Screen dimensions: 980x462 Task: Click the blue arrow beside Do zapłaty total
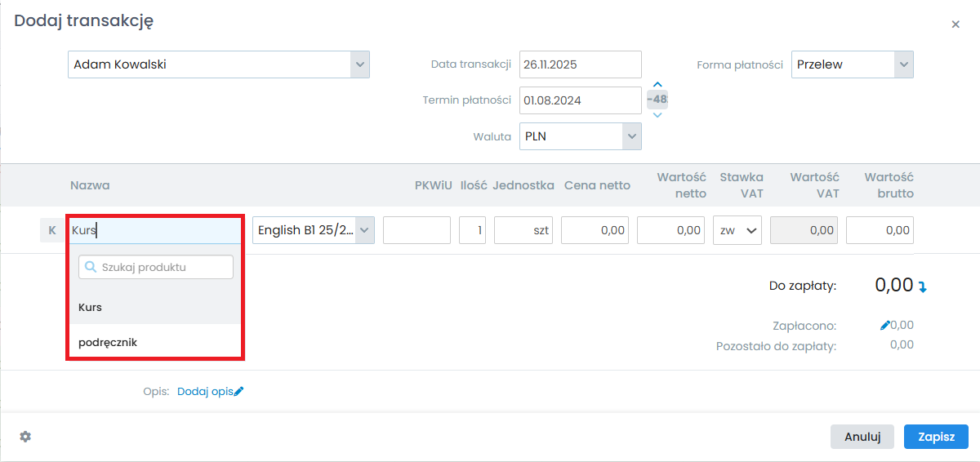coord(923,287)
